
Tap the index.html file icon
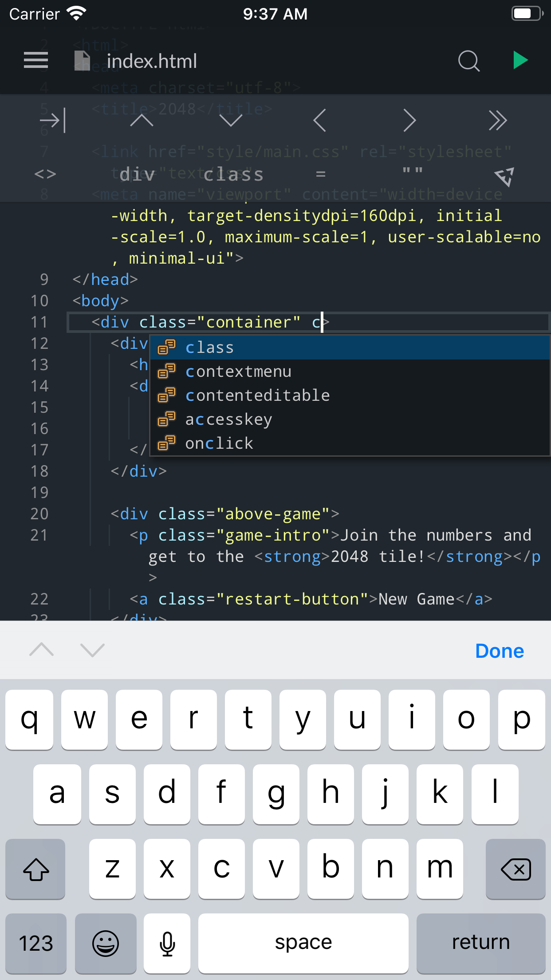point(82,61)
